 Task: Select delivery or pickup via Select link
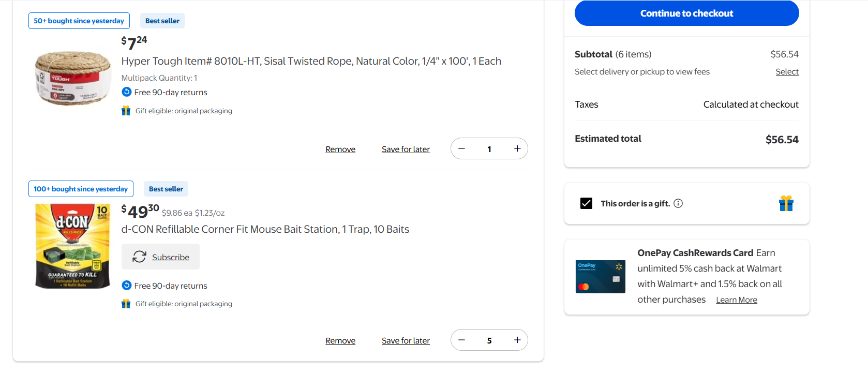click(787, 72)
